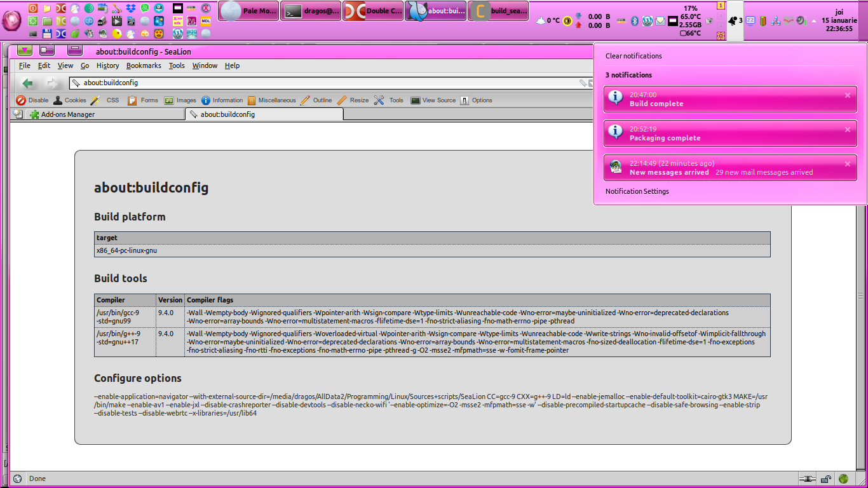
Task: Open the Tools menu in menu bar
Action: point(177,65)
